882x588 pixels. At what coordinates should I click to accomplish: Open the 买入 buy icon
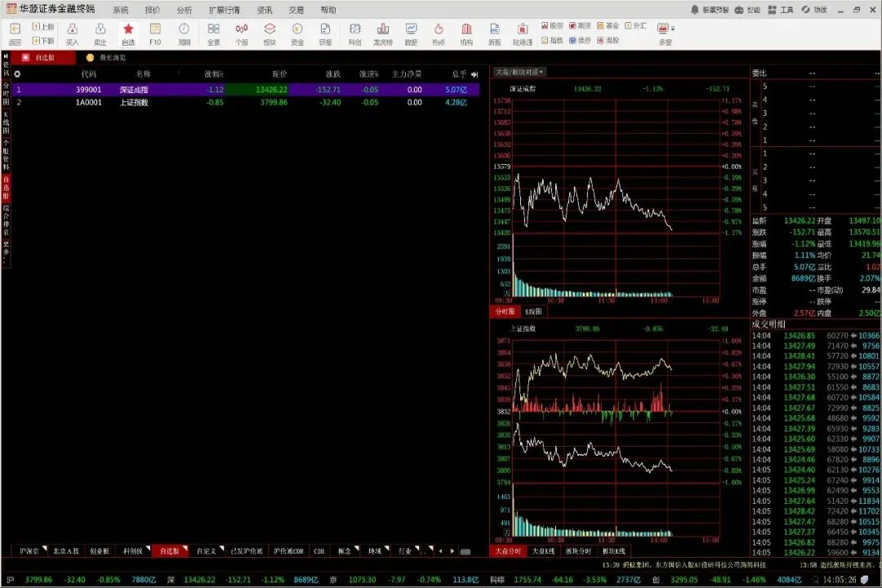(72, 33)
